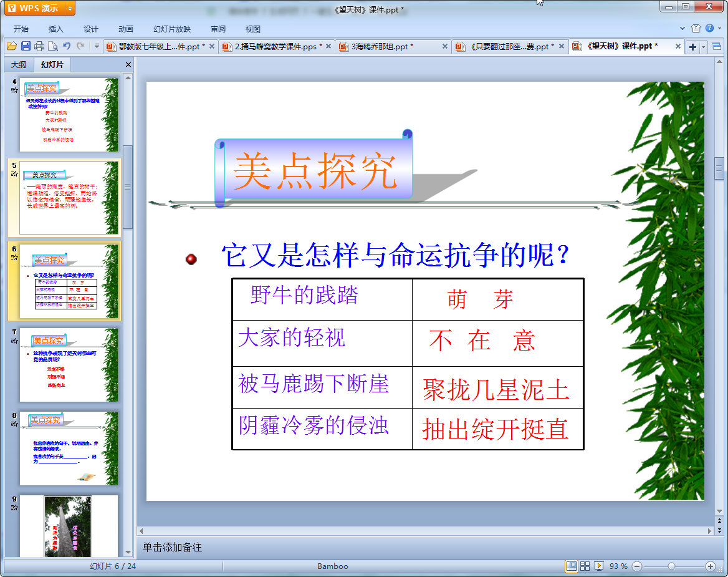
Task: Open the 视图 menu tab
Action: coord(253,29)
